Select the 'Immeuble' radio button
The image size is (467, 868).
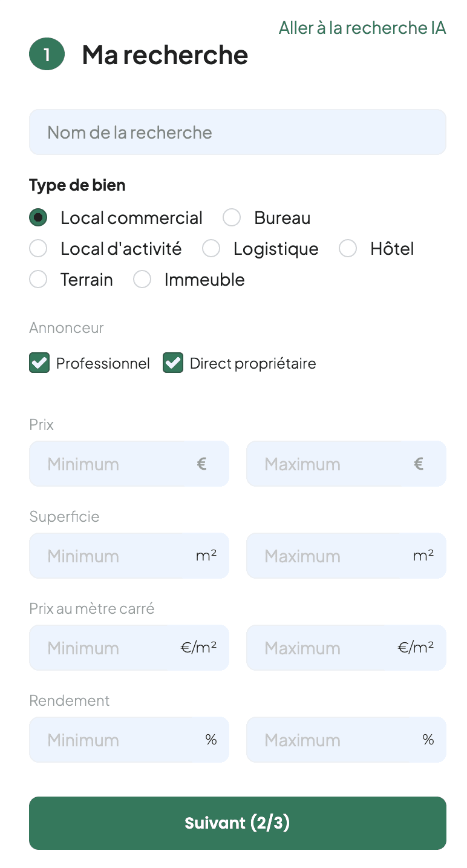142,280
